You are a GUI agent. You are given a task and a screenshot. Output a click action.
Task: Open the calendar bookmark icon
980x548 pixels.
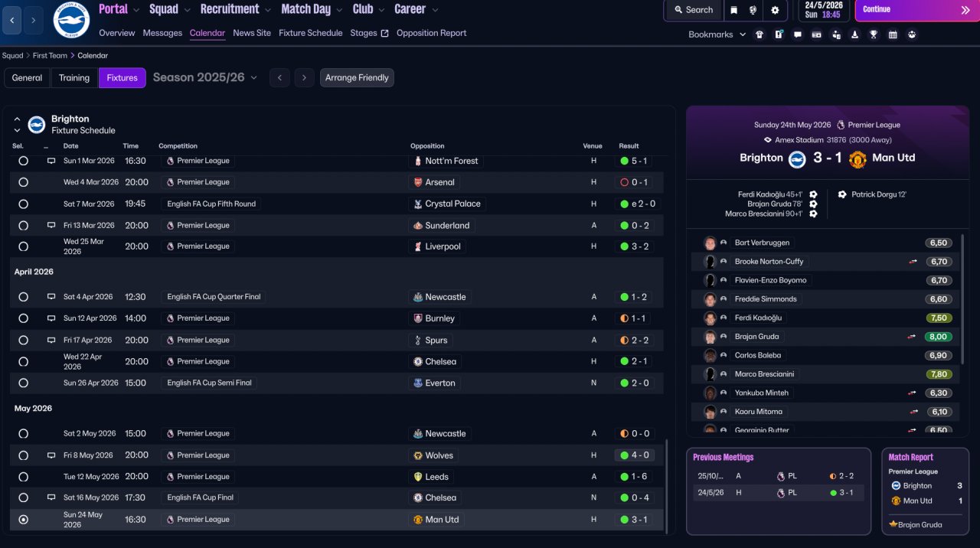click(x=893, y=34)
